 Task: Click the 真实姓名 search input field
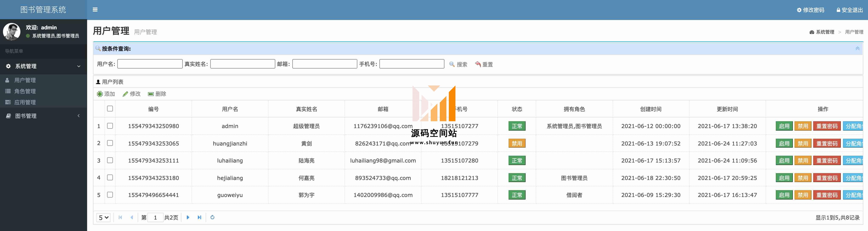click(x=243, y=64)
